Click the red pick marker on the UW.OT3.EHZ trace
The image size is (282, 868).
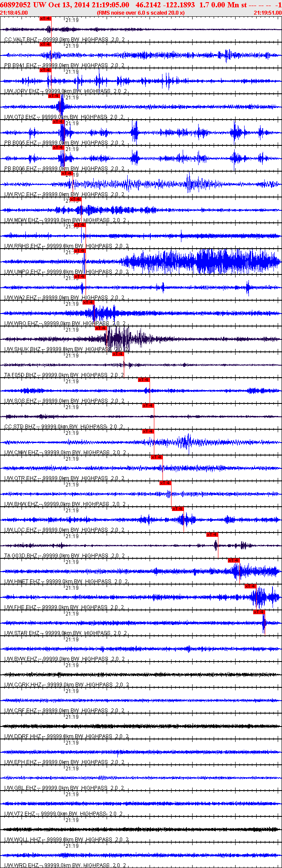point(54,96)
